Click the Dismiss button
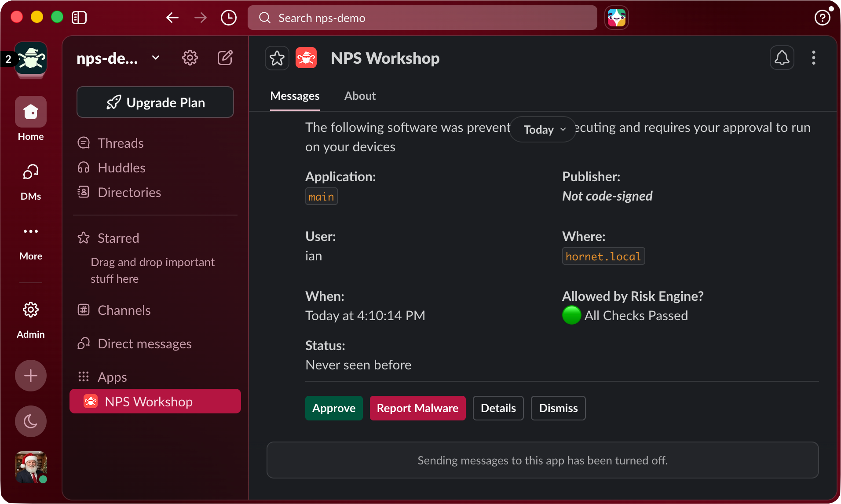Viewport: 841px width, 504px height. tap(558, 408)
